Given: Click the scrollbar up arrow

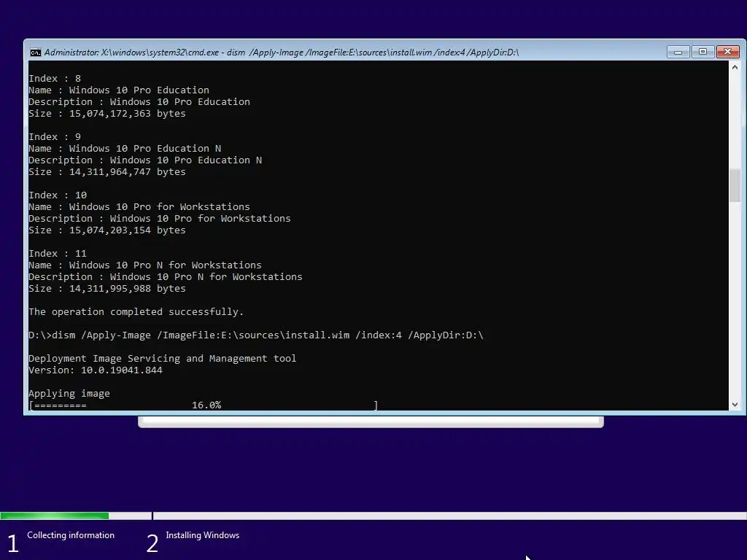Looking at the screenshot, I should [735, 67].
